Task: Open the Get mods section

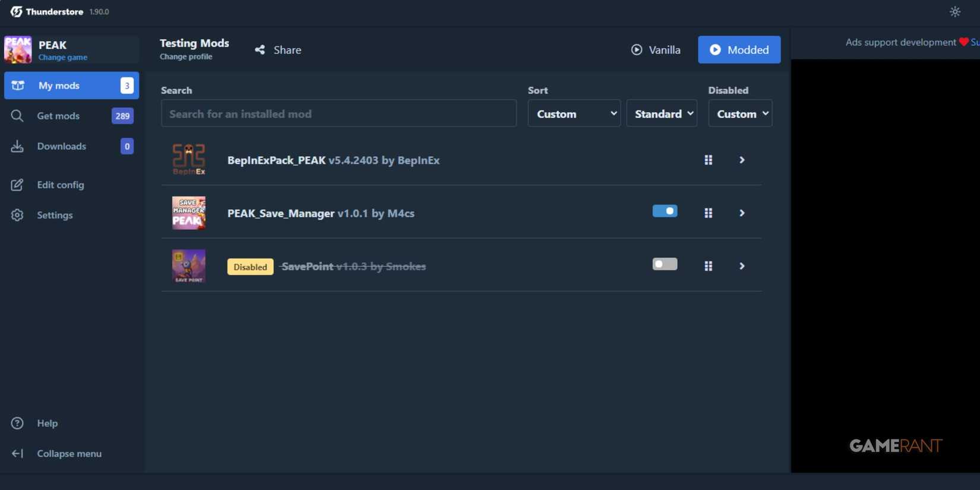Action: [58, 116]
